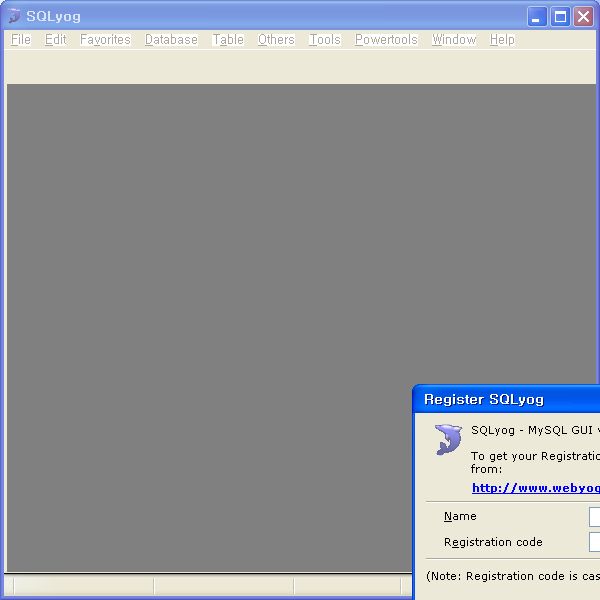Close the SQLyog window

point(583,16)
